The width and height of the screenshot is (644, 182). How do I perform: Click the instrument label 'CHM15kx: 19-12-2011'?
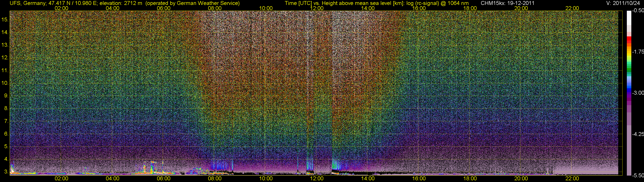tap(508, 3)
